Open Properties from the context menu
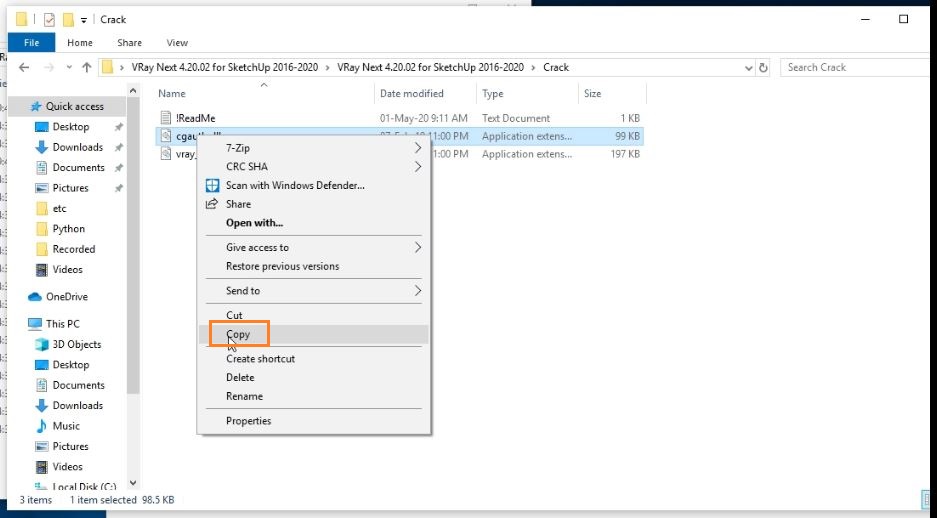This screenshot has width=937, height=518. point(314,421)
